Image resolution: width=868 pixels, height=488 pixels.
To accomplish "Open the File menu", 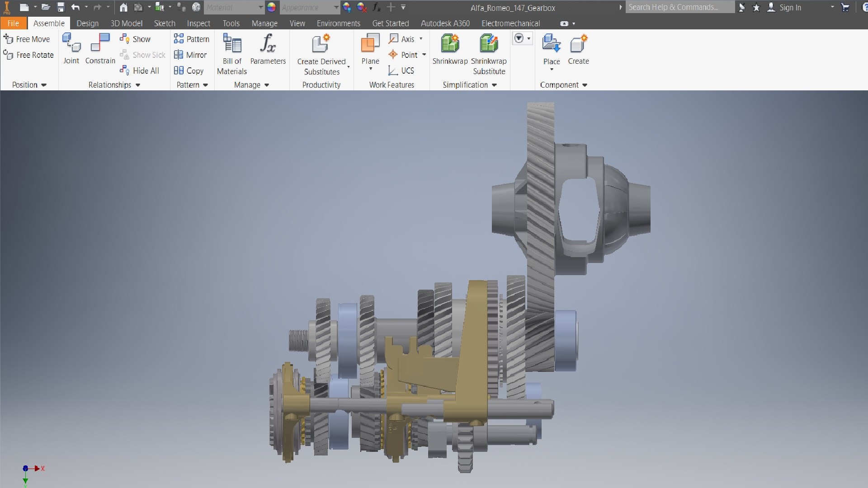I will [x=13, y=23].
